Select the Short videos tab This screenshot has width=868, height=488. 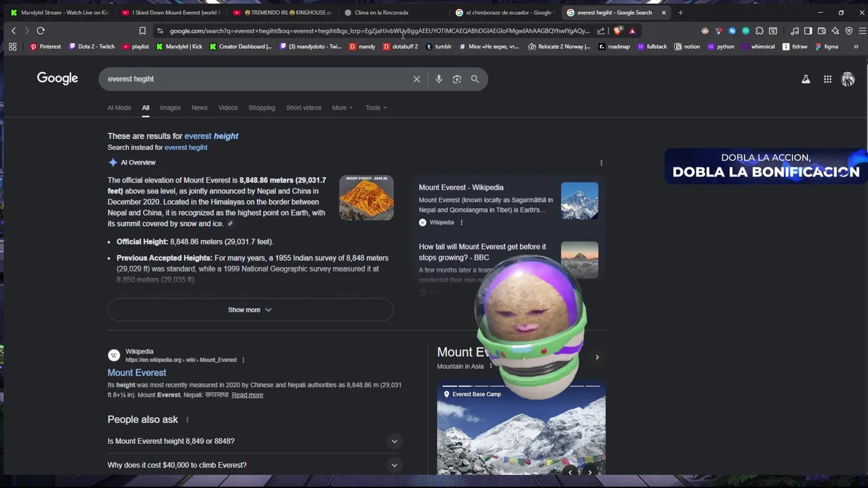(304, 108)
